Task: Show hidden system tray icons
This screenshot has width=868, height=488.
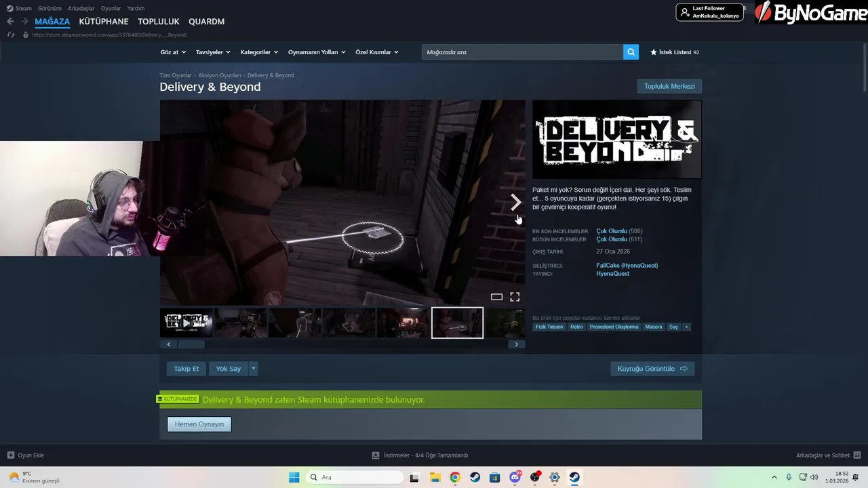Action: point(774,477)
